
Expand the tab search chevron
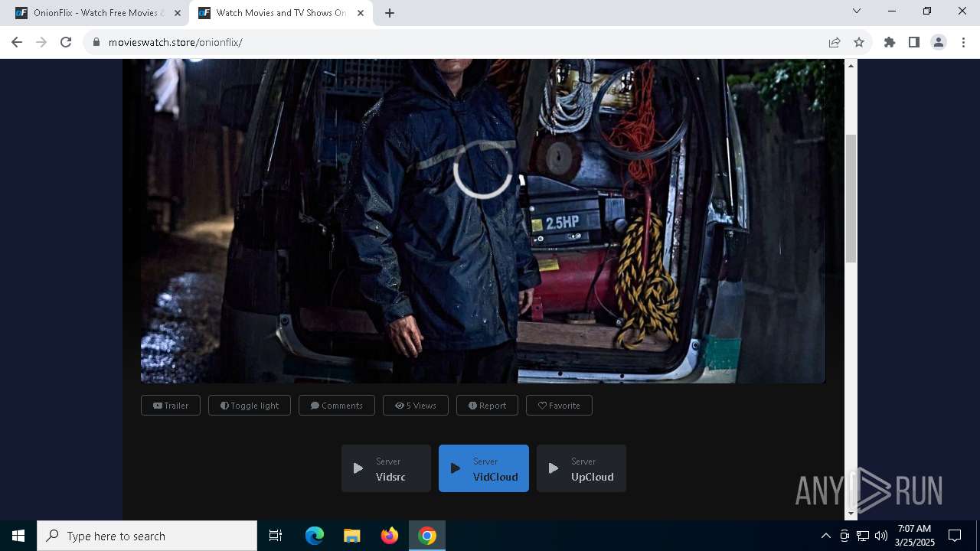[857, 11]
